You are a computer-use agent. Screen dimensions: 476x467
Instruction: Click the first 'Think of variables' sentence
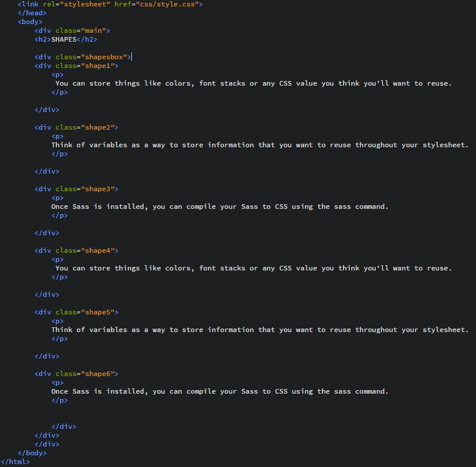click(x=260, y=145)
